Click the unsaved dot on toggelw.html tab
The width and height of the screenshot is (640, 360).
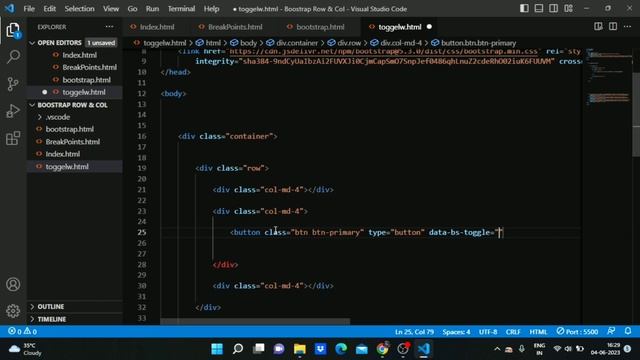click(429, 27)
